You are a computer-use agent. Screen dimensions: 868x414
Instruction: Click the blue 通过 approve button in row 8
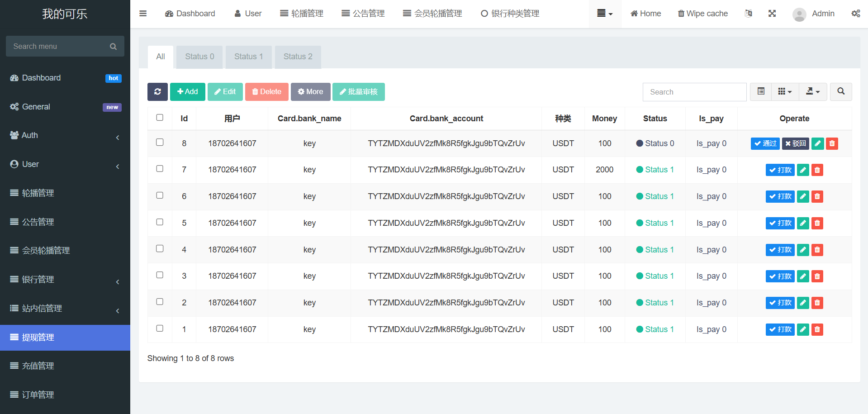(x=765, y=143)
